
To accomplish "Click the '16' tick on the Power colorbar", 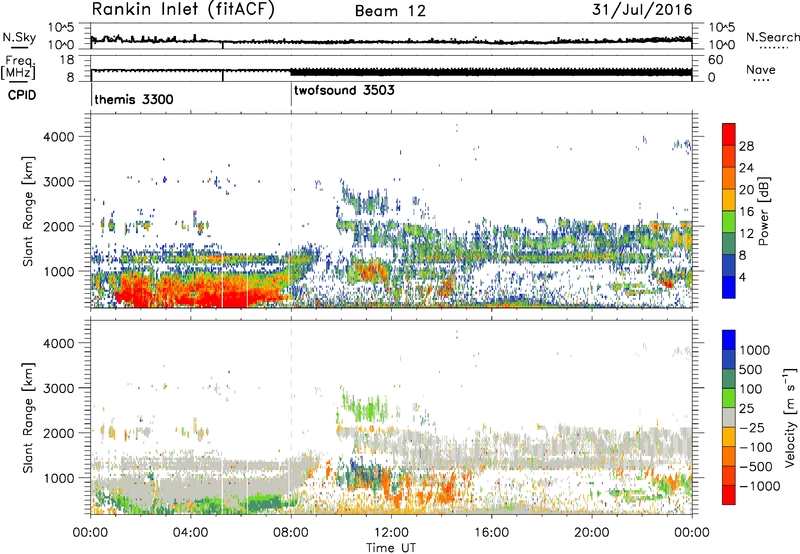I will 746,212.
